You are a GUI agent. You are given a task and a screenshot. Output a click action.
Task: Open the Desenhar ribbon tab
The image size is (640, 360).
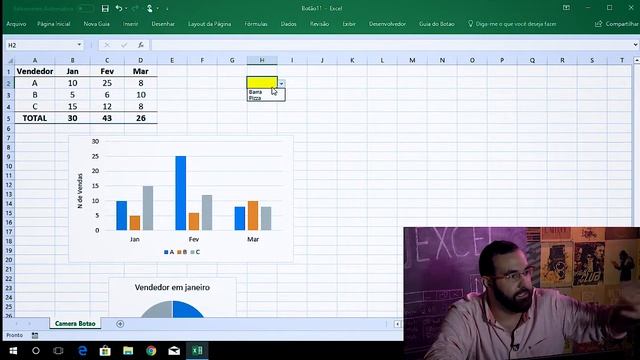(x=163, y=24)
